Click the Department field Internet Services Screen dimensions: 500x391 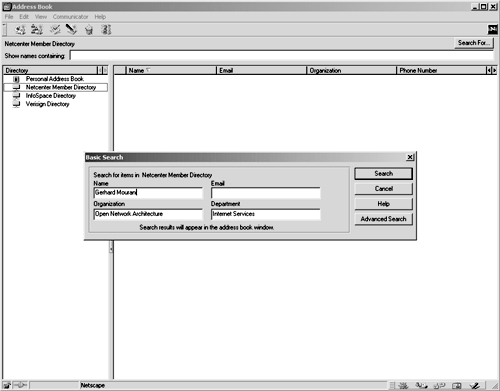pos(266,214)
